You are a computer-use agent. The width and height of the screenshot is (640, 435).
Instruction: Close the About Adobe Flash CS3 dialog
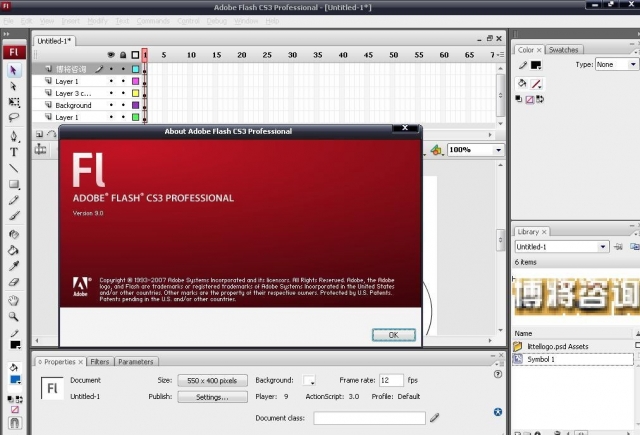point(405,128)
